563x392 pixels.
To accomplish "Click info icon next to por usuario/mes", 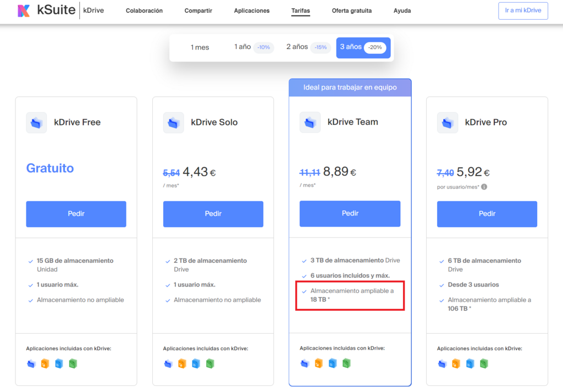I will point(484,187).
